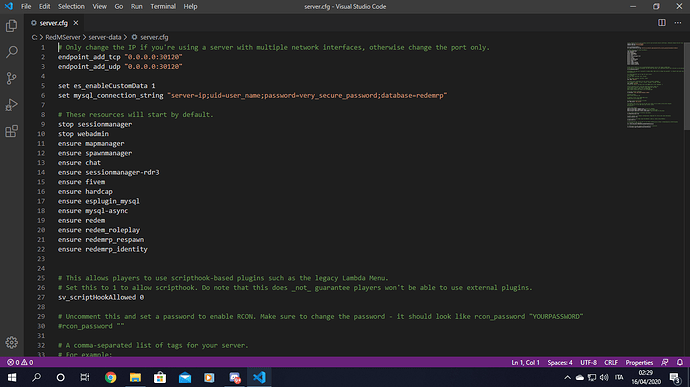Click mysql connection string text on line 6
The height and width of the screenshot is (387, 690).
pos(307,96)
